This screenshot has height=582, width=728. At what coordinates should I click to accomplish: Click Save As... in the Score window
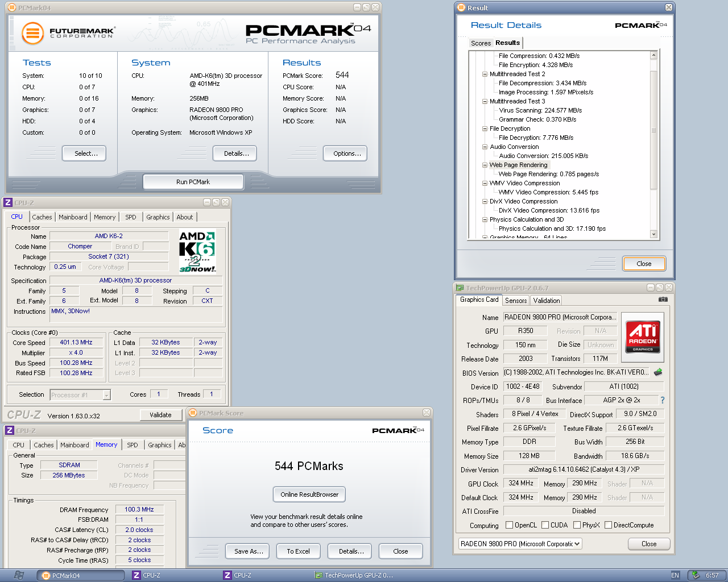click(x=249, y=551)
